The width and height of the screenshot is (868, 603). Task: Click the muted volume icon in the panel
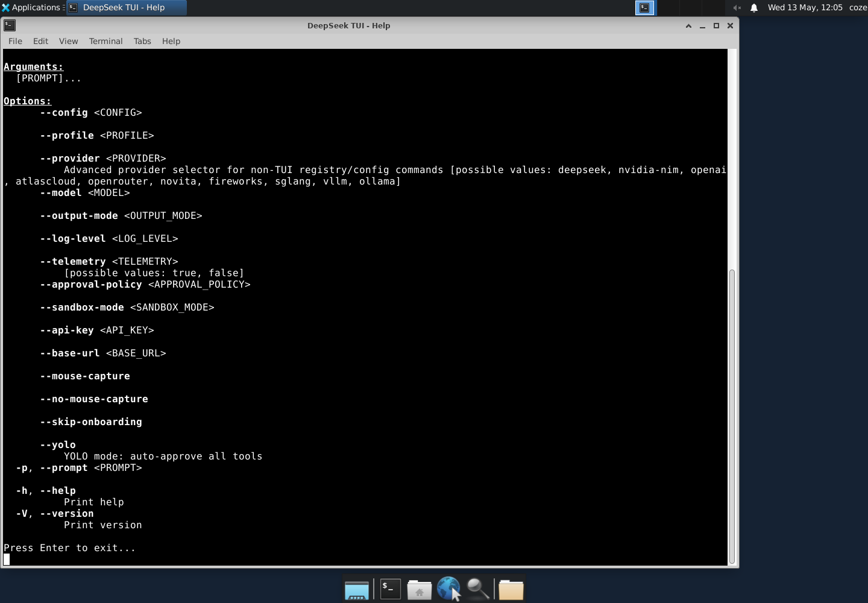pos(737,8)
